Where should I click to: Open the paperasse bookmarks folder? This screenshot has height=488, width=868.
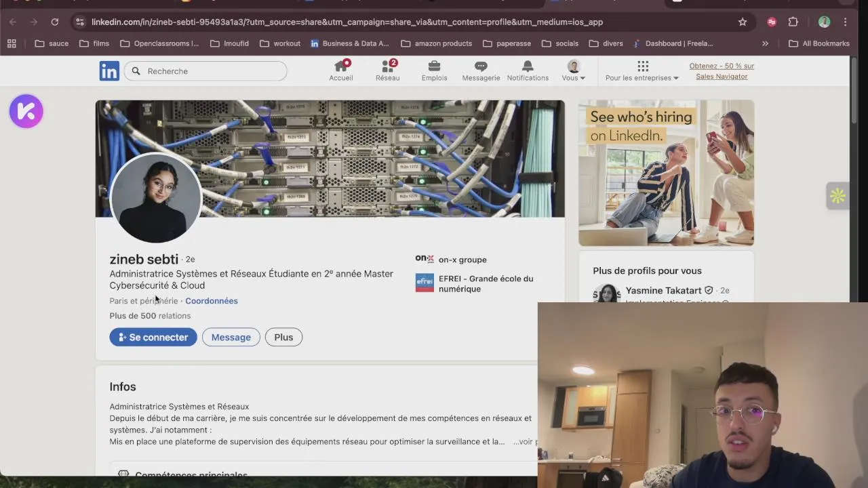(x=507, y=43)
